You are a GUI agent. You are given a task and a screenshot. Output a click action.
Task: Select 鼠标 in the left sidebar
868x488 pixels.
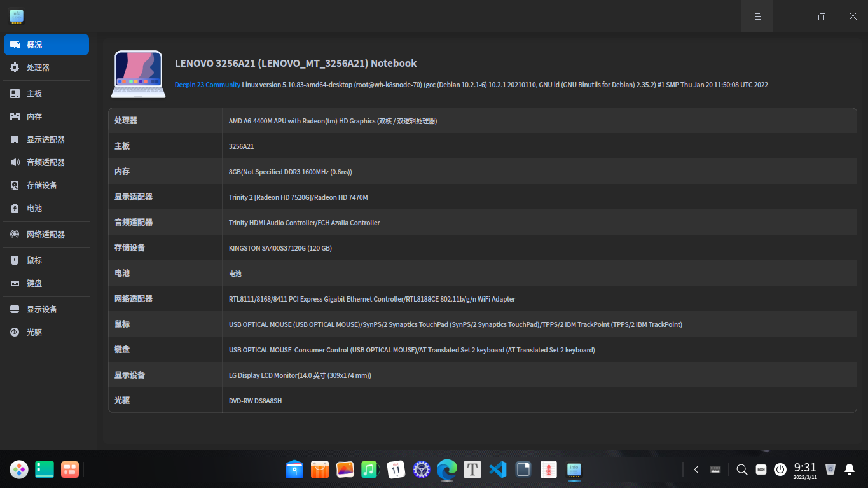tap(46, 260)
